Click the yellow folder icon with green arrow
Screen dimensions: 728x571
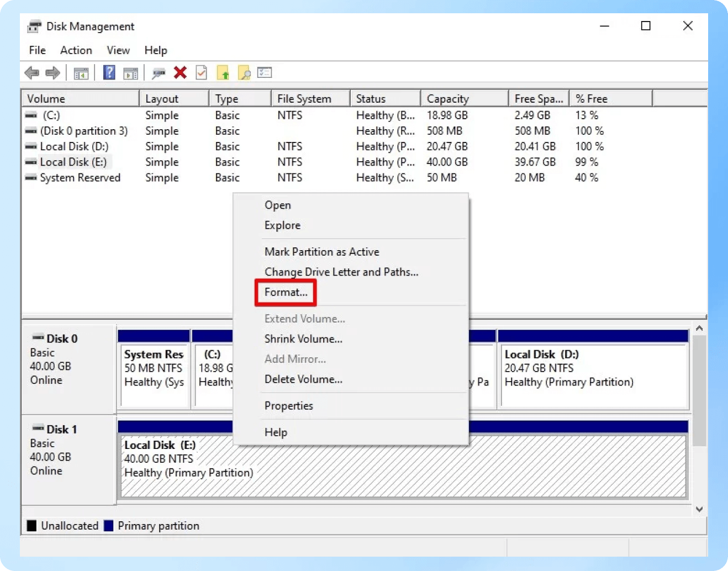(x=223, y=72)
